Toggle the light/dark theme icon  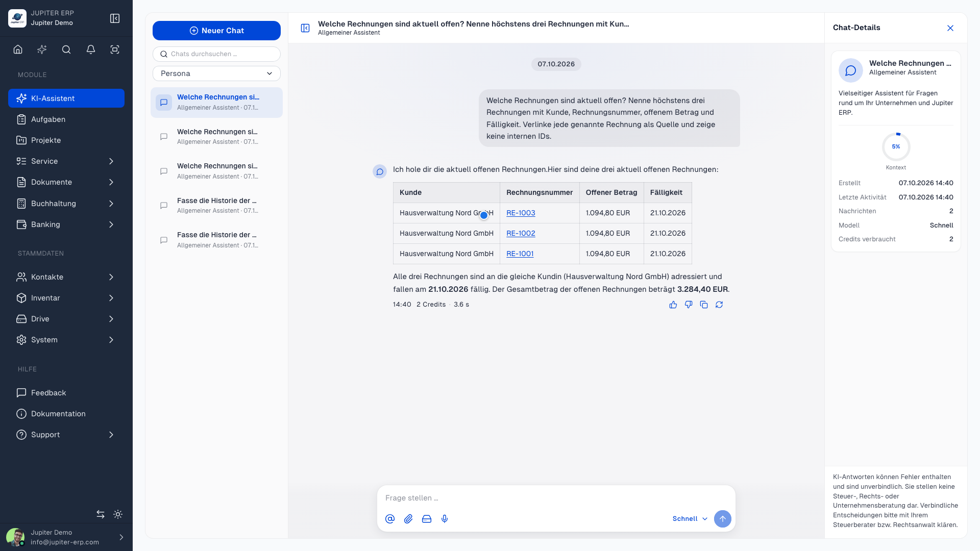click(118, 514)
